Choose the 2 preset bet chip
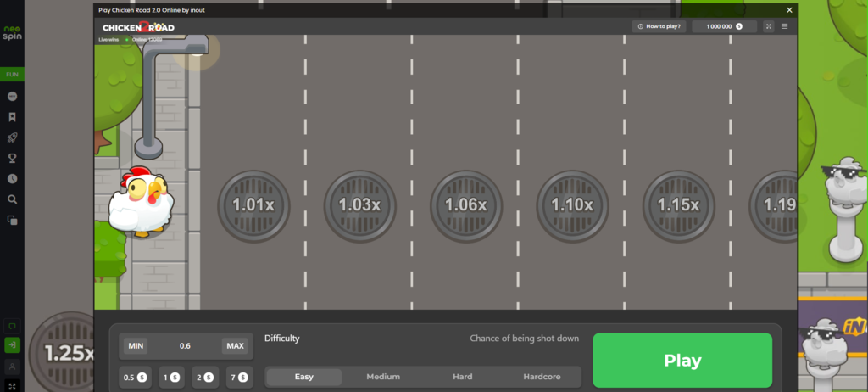The image size is (868, 392). pyautogui.click(x=205, y=378)
